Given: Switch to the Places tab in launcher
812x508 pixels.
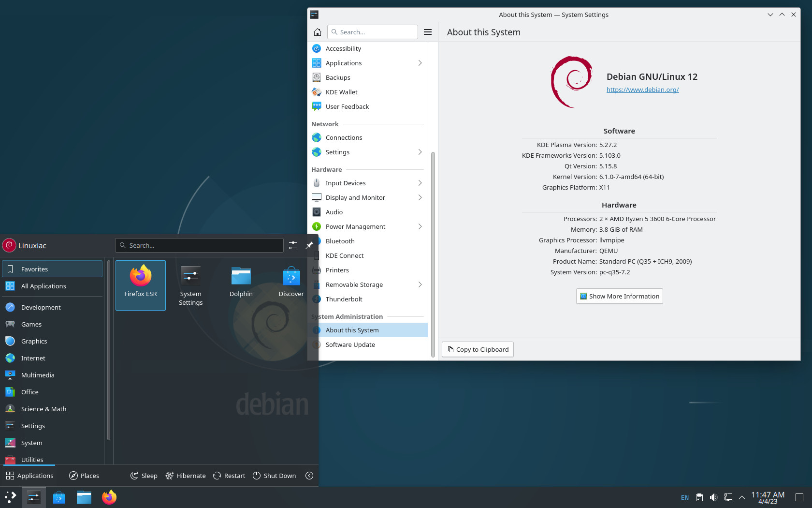Looking at the screenshot, I should click(84, 476).
